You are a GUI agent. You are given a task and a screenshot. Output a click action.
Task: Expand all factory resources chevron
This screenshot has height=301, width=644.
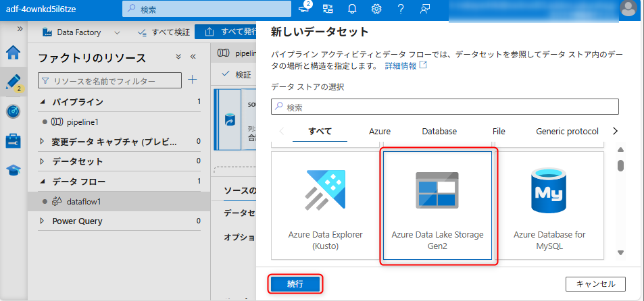tap(178, 57)
